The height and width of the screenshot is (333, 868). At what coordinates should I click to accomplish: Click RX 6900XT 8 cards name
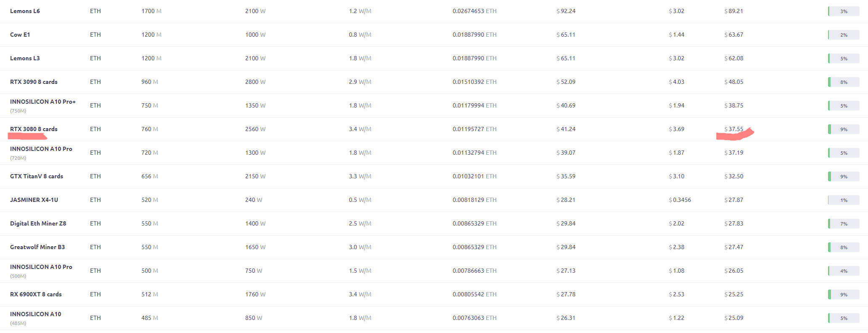[36, 294]
